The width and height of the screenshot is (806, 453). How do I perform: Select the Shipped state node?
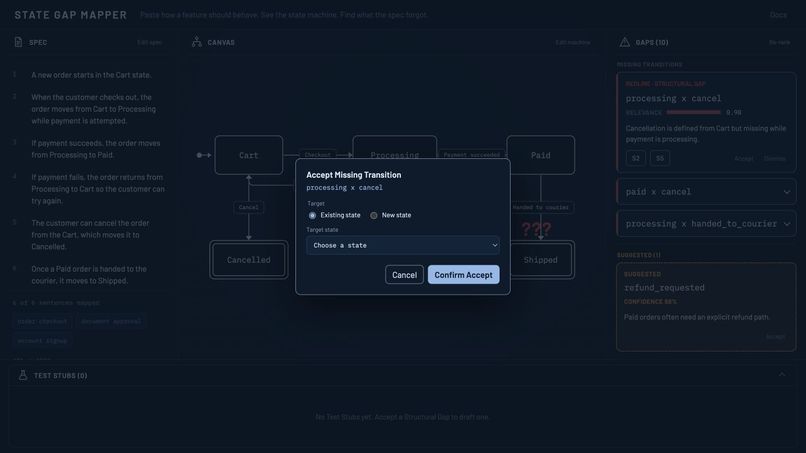tap(542, 260)
